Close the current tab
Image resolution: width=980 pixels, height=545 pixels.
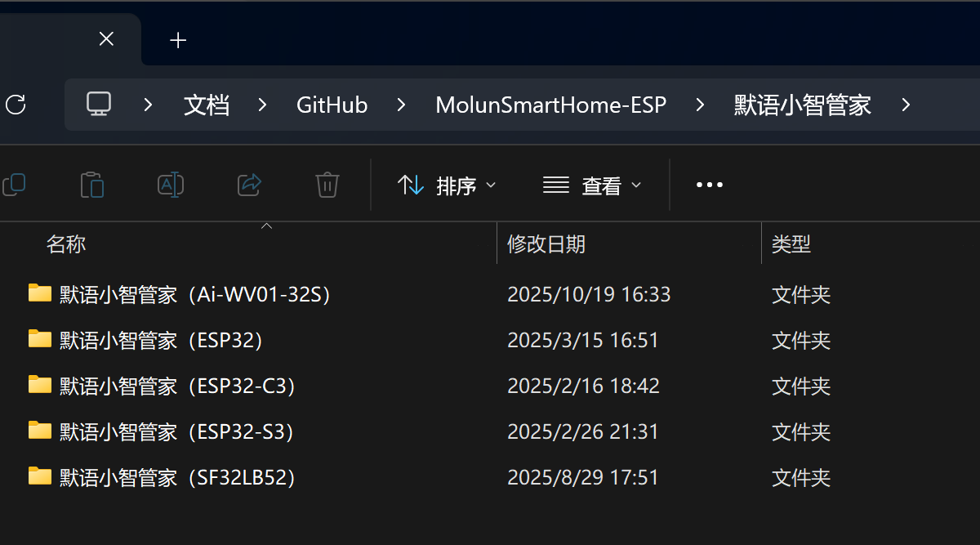[106, 39]
